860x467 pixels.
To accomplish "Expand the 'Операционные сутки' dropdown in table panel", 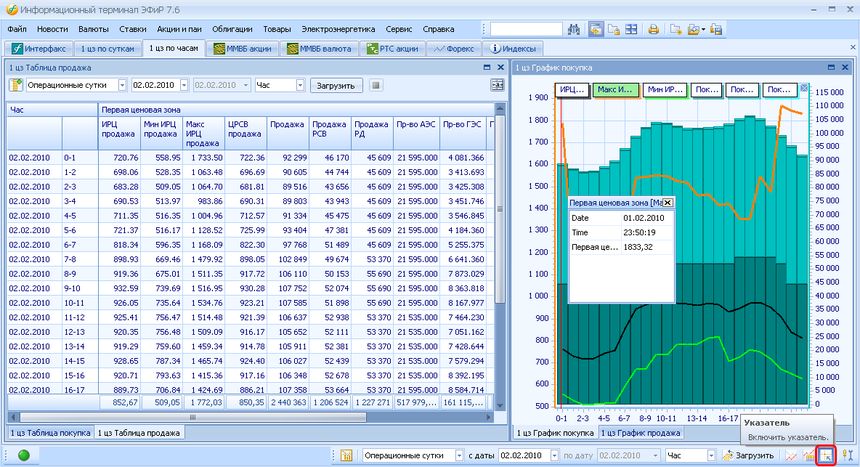I will [x=122, y=86].
